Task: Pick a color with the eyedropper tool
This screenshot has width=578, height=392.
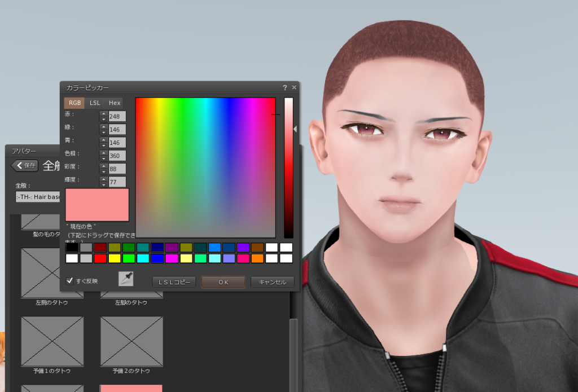Action: [126, 279]
